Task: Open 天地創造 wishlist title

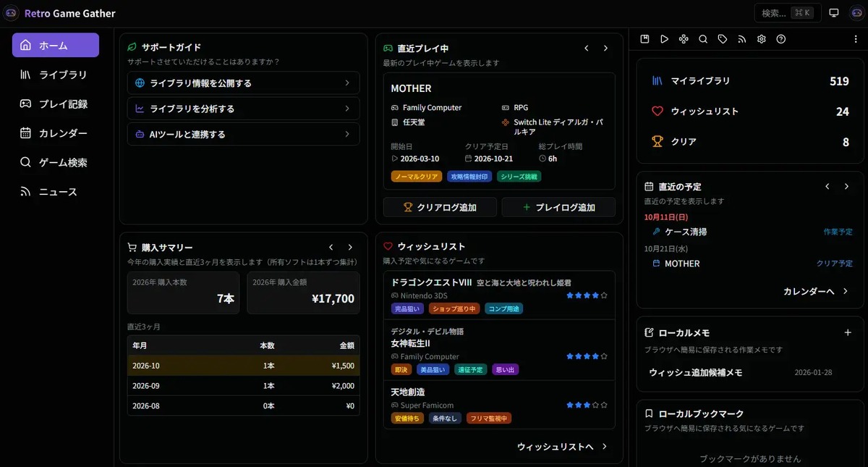Action: (409, 392)
